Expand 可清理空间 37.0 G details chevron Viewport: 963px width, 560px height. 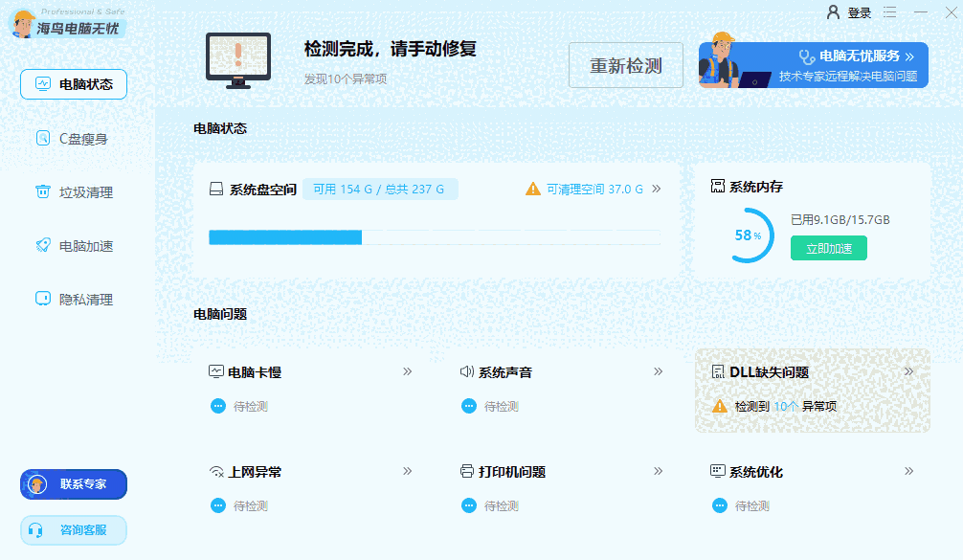(657, 189)
